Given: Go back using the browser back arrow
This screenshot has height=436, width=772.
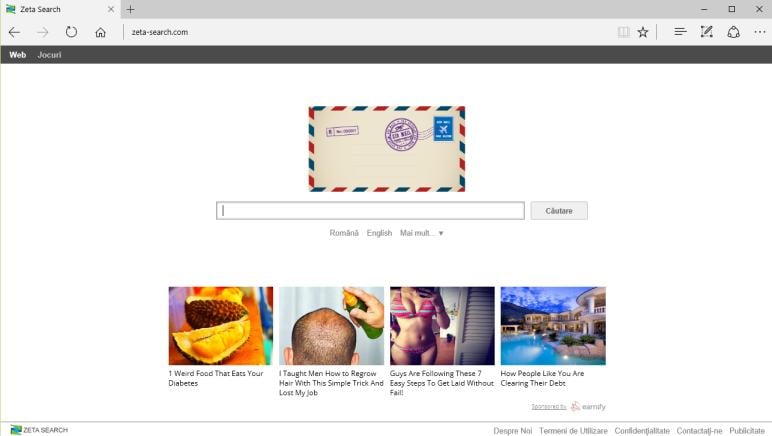Looking at the screenshot, I should tap(14, 32).
